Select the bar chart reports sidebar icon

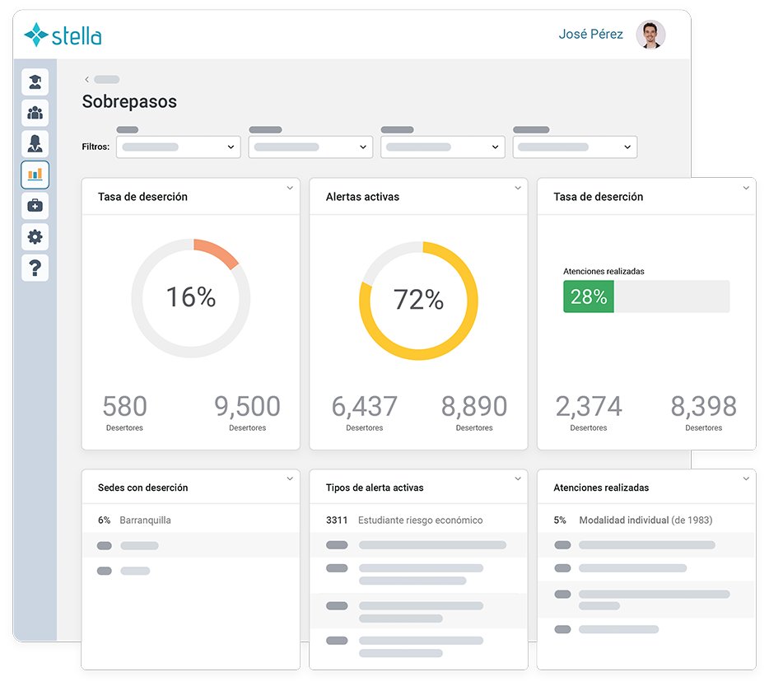click(x=35, y=175)
